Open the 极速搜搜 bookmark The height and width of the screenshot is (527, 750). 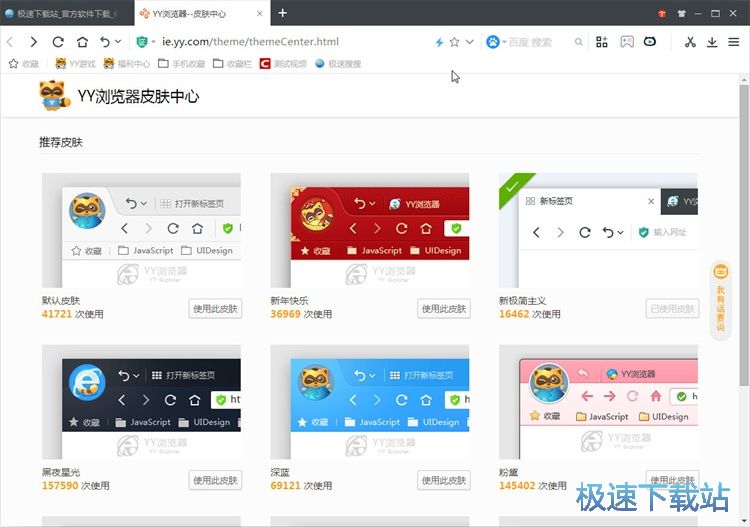(338, 64)
